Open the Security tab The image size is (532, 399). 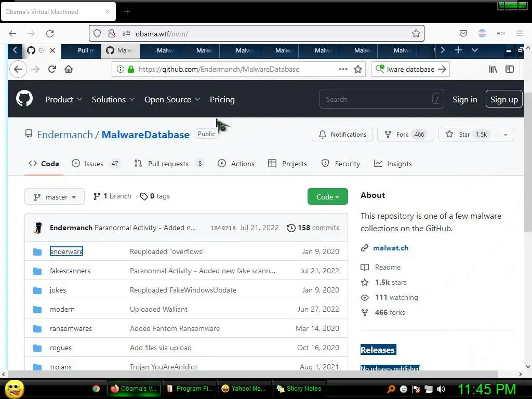(x=341, y=164)
